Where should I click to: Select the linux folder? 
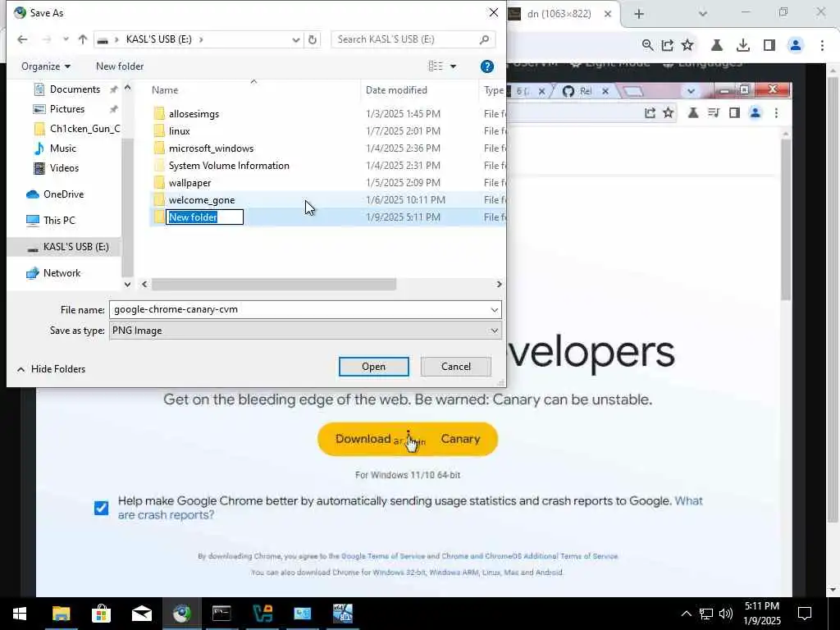[x=179, y=130]
